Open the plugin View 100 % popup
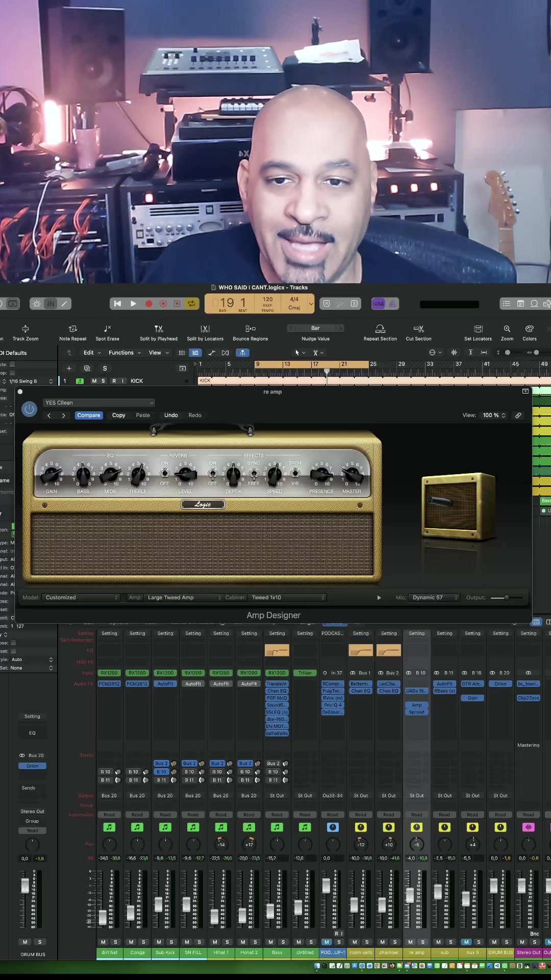Viewport: 551px width, 980px height. click(494, 415)
